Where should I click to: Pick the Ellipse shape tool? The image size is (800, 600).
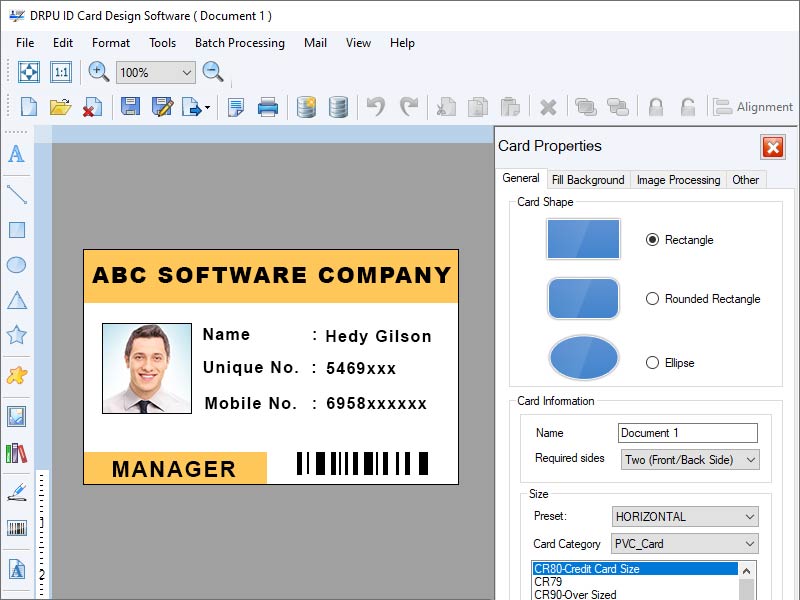coord(15,265)
